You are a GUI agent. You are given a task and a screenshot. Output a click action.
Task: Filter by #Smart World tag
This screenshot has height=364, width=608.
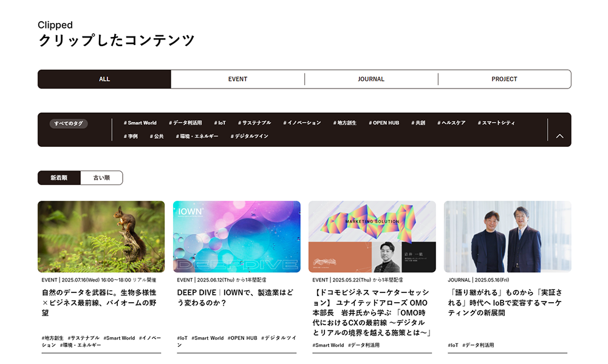click(140, 123)
